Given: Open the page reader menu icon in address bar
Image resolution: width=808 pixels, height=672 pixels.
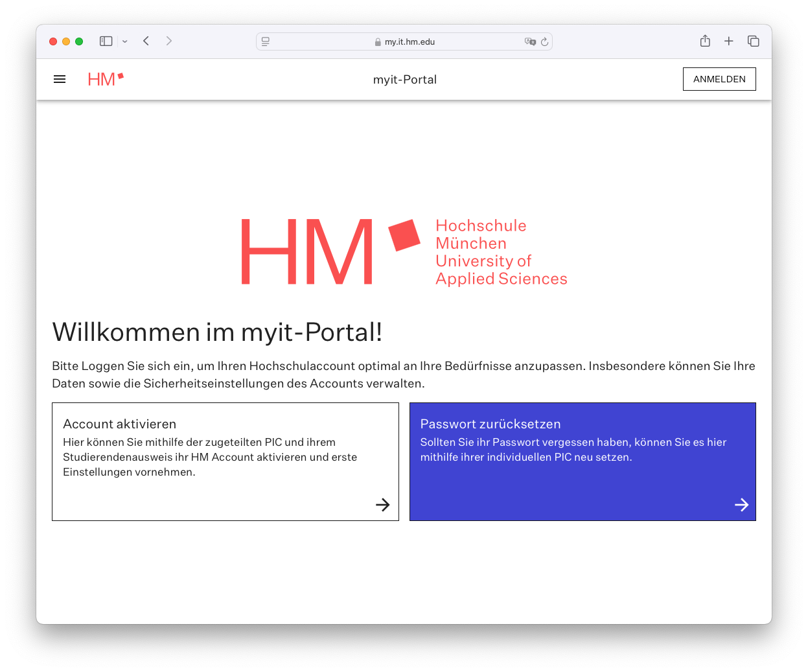Looking at the screenshot, I should coord(266,41).
